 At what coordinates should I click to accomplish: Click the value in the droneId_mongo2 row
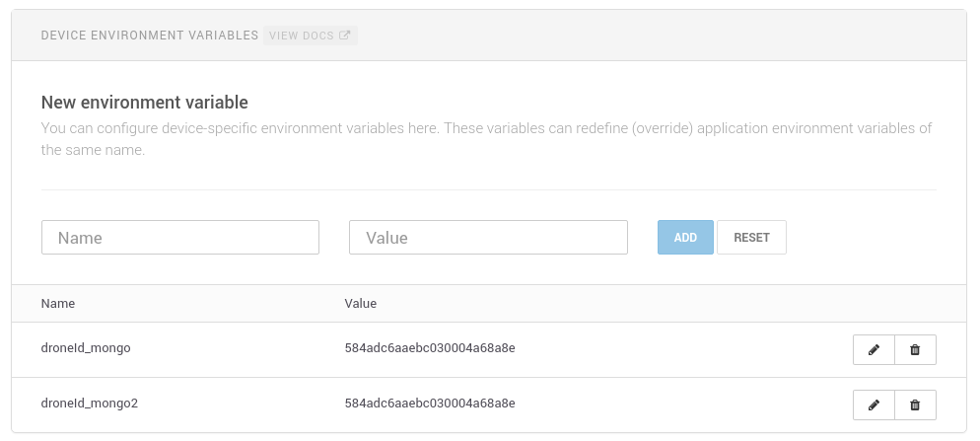pos(430,404)
